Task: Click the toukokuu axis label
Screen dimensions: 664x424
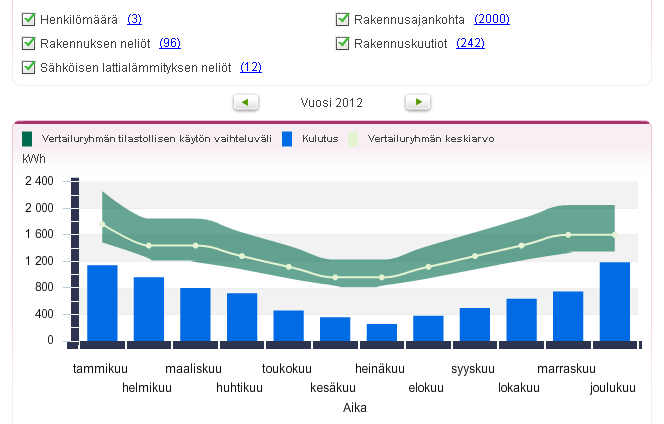Action: tap(287, 369)
